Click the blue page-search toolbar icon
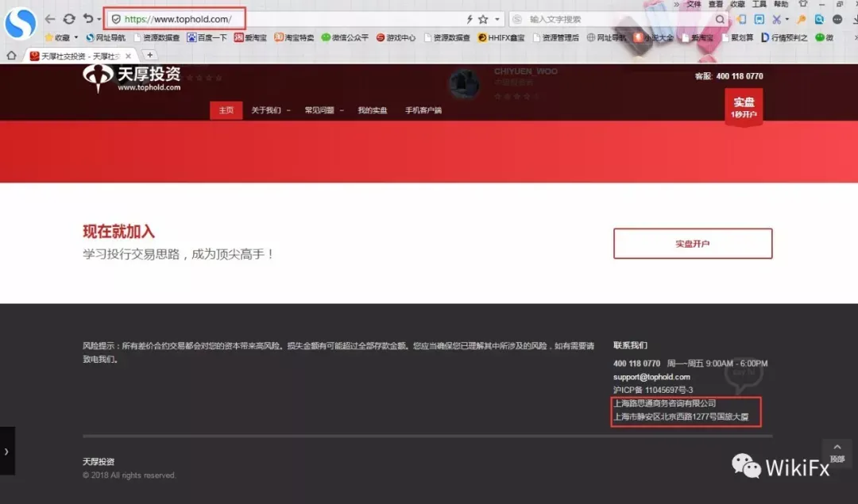The image size is (858, 504). (819, 19)
